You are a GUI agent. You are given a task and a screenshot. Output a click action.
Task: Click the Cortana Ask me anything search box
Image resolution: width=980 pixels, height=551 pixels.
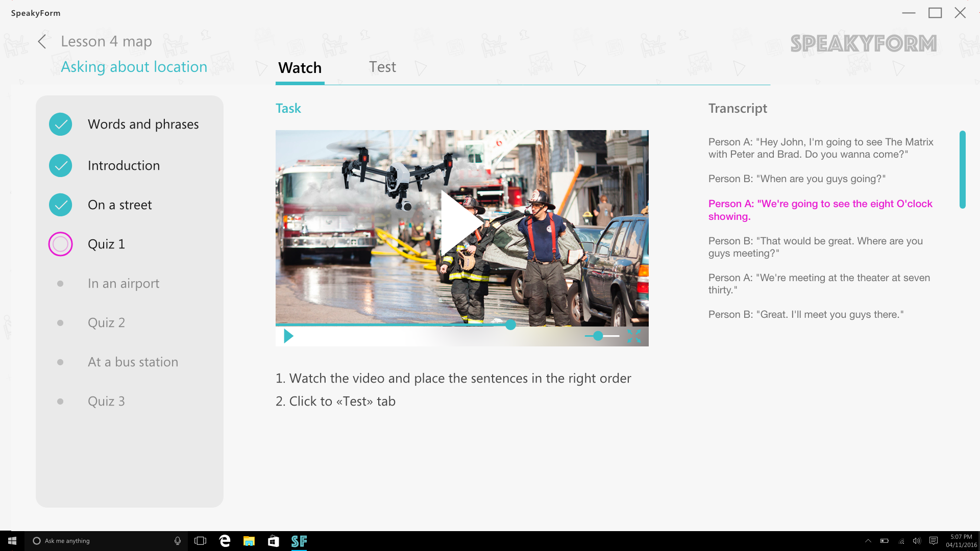tap(106, 541)
